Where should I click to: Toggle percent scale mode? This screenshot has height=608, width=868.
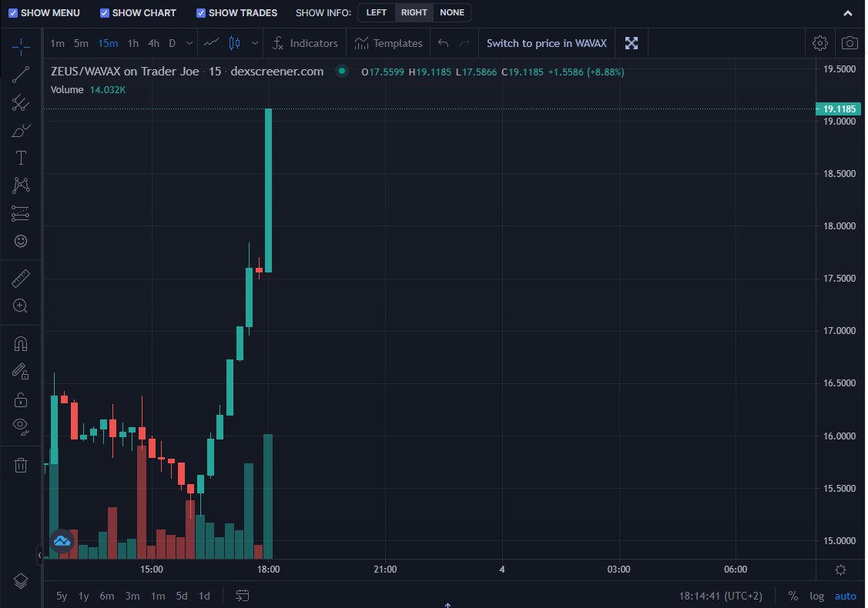point(793,596)
